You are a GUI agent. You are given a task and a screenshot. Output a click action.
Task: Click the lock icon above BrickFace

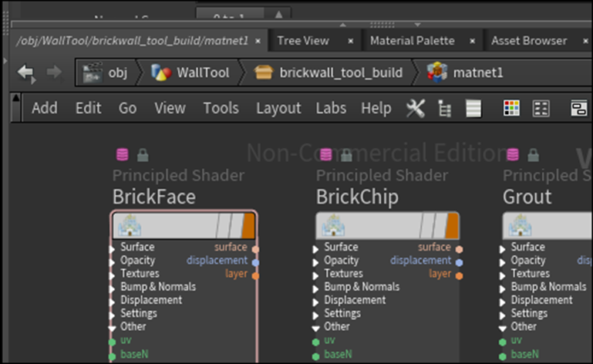pos(143,155)
